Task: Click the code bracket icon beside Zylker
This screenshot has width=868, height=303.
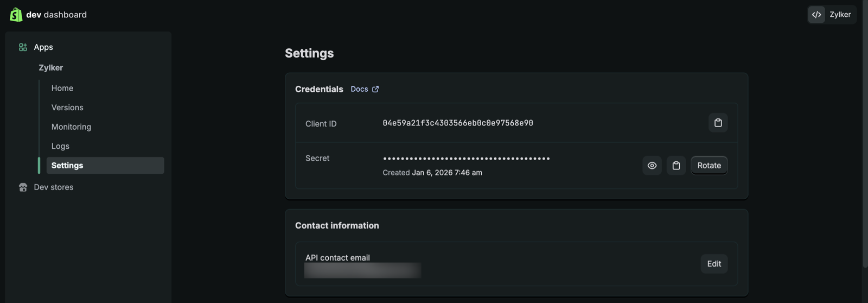Action: click(x=816, y=15)
